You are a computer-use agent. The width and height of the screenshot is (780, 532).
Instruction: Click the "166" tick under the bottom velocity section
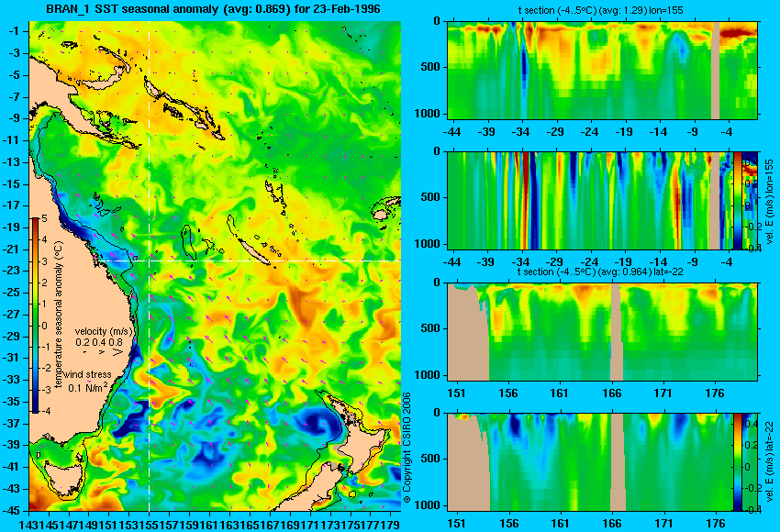click(612, 524)
